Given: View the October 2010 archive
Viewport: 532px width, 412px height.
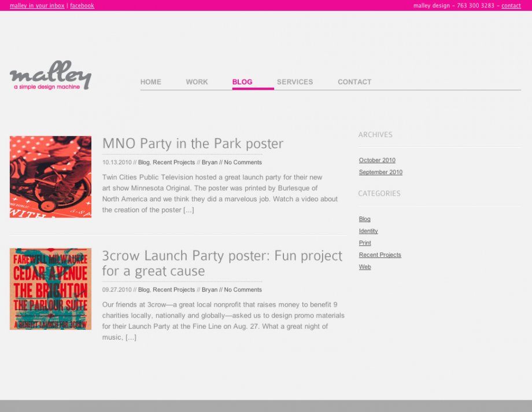Looking at the screenshot, I should click(377, 160).
